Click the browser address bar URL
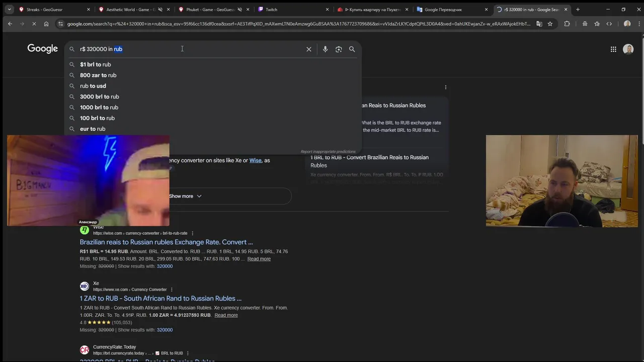The height and width of the screenshot is (362, 644). coord(299,24)
